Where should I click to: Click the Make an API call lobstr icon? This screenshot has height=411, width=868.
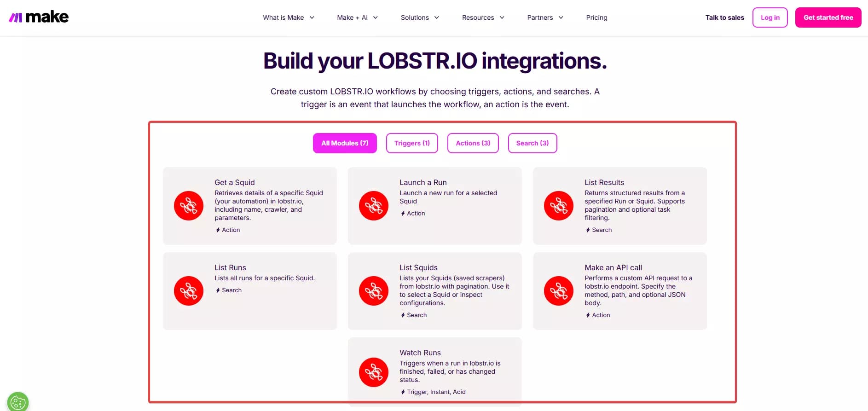pyautogui.click(x=559, y=291)
